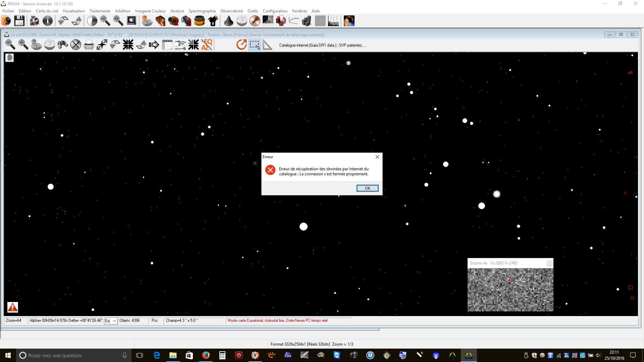This screenshot has width=644, height=362.
Task: Close the Erreur dialog with X
Action: [x=377, y=157]
